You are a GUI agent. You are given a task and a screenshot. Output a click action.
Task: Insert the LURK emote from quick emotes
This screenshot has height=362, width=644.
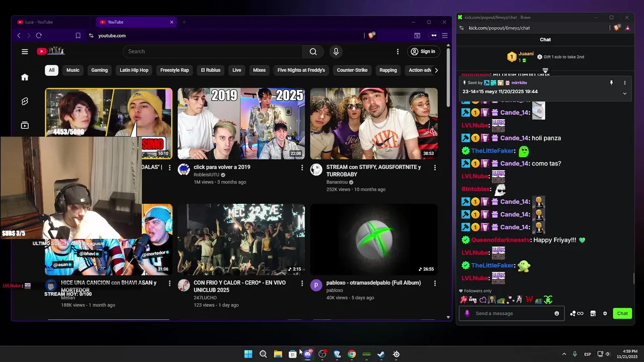(473, 300)
